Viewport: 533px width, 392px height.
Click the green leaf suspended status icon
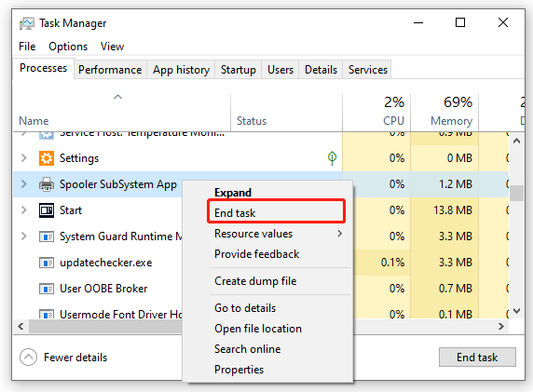[332, 158]
